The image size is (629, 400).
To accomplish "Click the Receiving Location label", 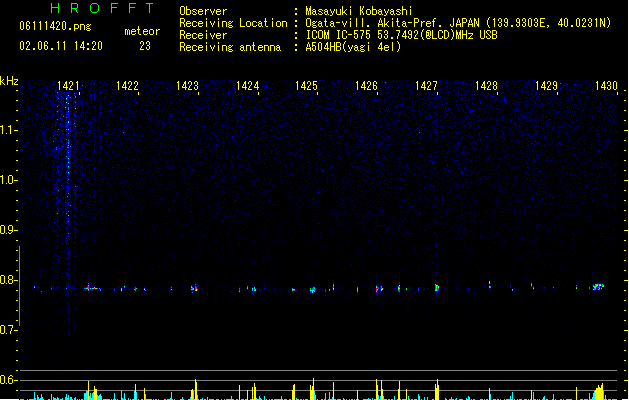I will point(233,23).
